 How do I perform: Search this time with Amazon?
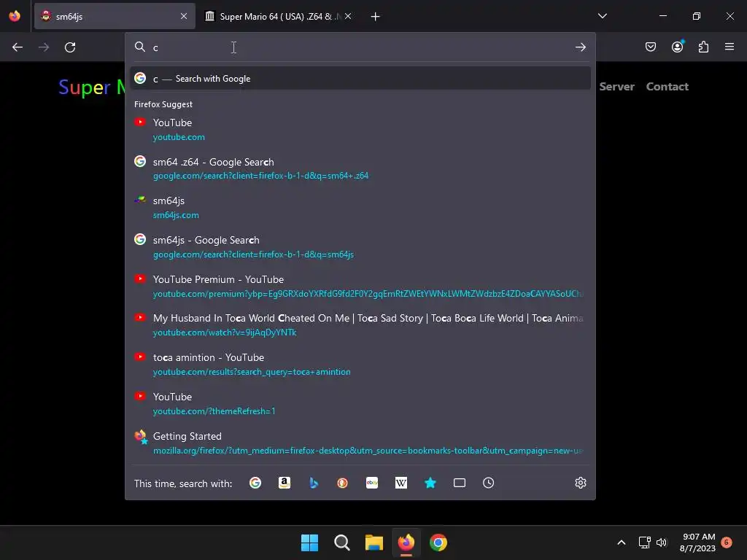point(285,483)
